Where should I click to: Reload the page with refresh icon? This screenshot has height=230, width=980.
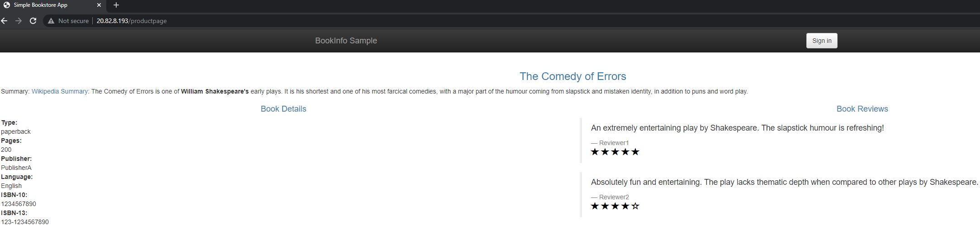[33, 21]
